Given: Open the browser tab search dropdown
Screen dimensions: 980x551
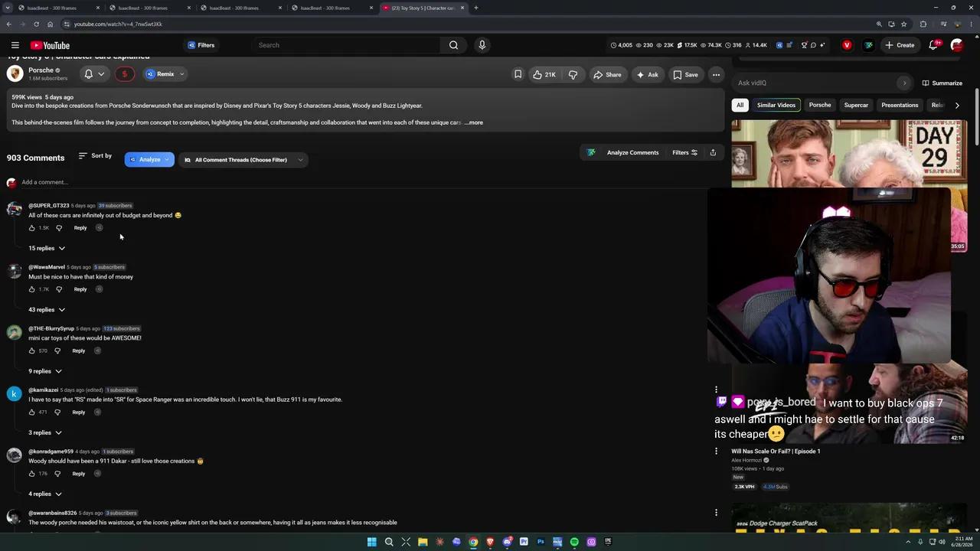Looking at the screenshot, I should pos(8,8).
